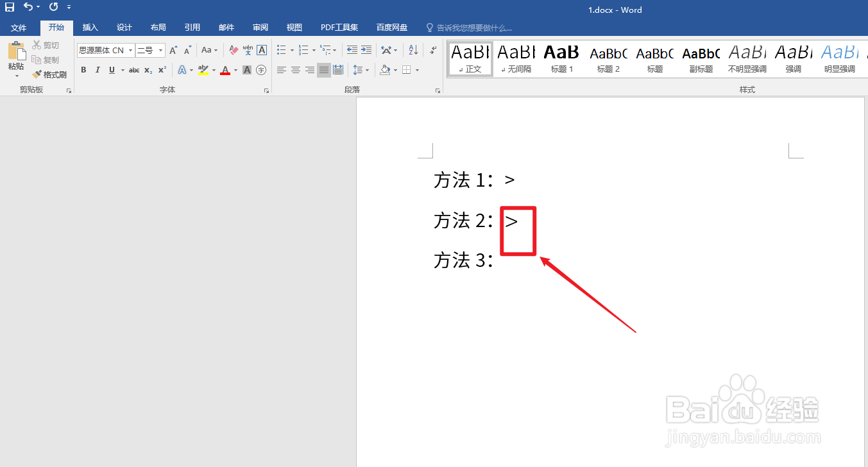Apply yellow text highlight color

[x=203, y=70]
